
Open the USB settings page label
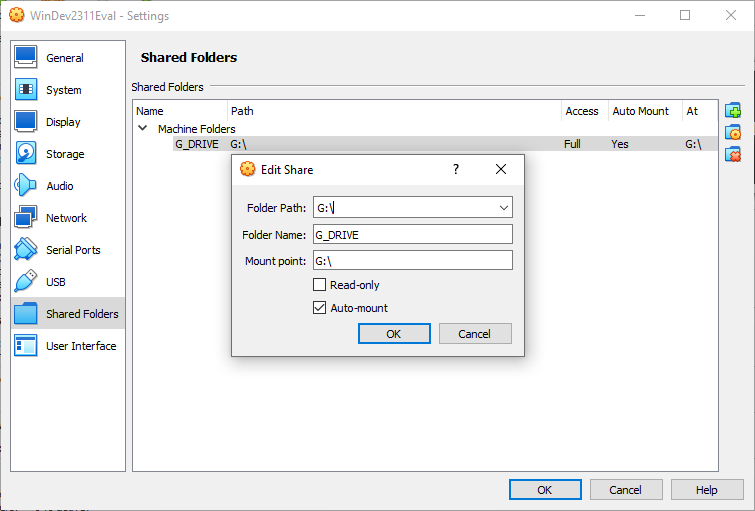click(56, 282)
